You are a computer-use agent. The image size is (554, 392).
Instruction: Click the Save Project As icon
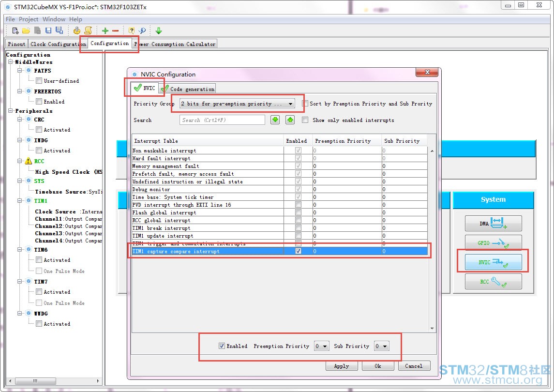60,31
